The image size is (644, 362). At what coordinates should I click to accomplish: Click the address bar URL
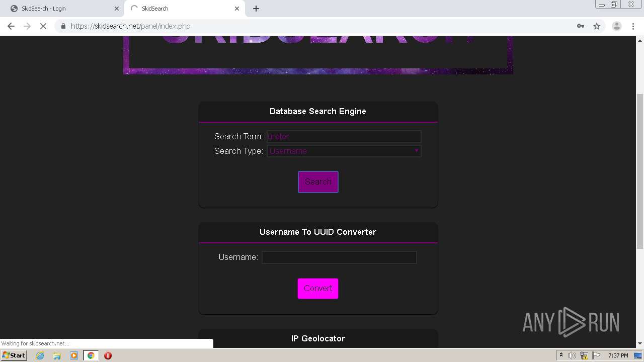131,26
